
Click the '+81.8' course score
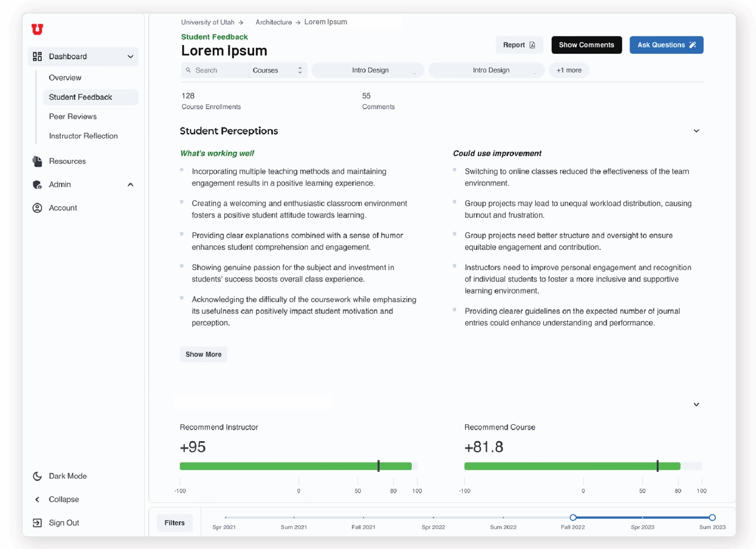(x=484, y=447)
